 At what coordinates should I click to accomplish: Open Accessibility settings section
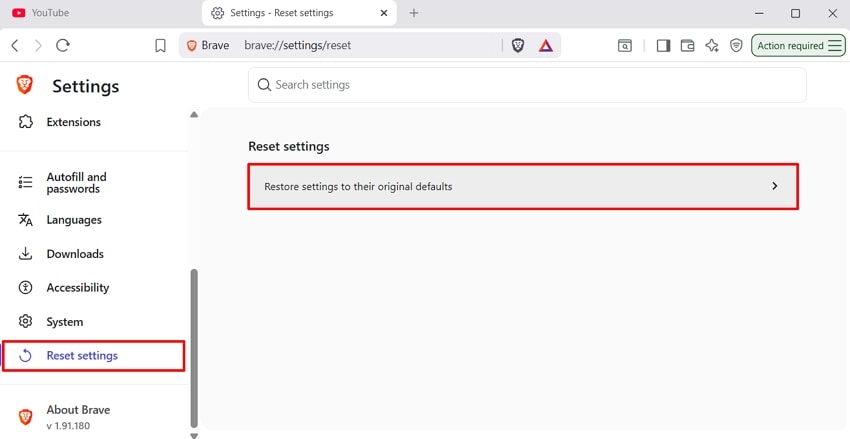click(x=78, y=288)
